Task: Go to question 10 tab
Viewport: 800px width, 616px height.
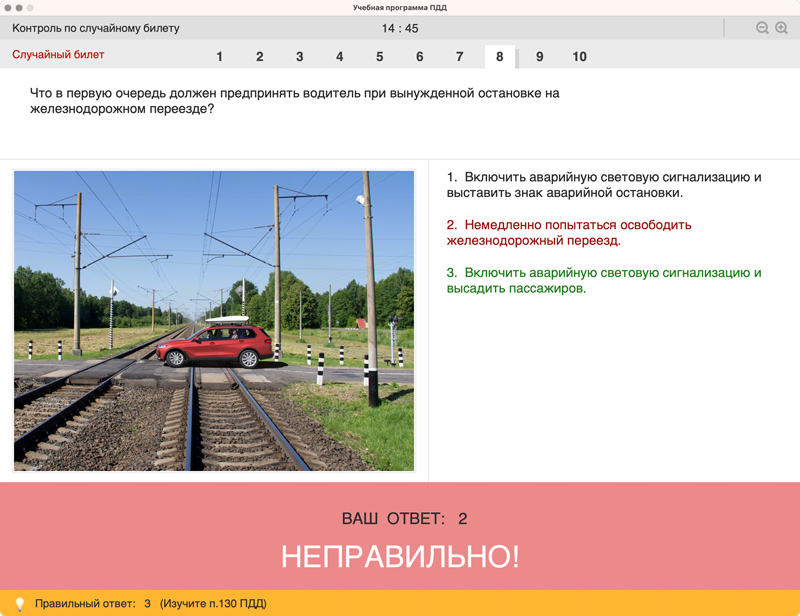Action: coord(580,57)
